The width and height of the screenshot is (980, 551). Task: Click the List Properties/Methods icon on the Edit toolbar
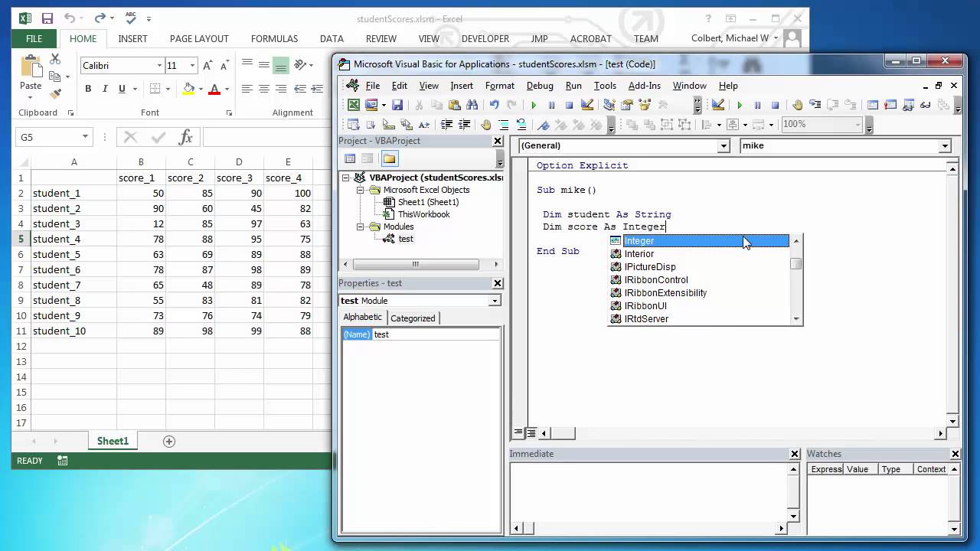pyautogui.click(x=352, y=124)
